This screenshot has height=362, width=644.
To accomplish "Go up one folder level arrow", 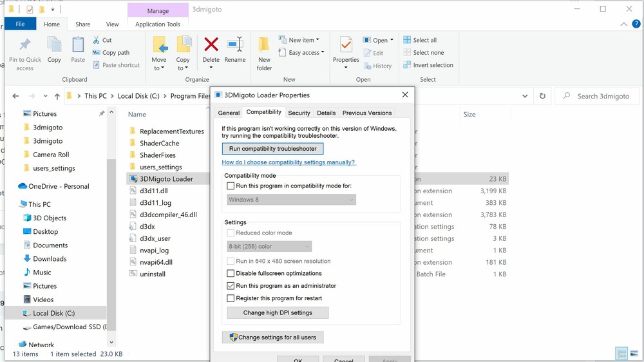I will [x=57, y=96].
